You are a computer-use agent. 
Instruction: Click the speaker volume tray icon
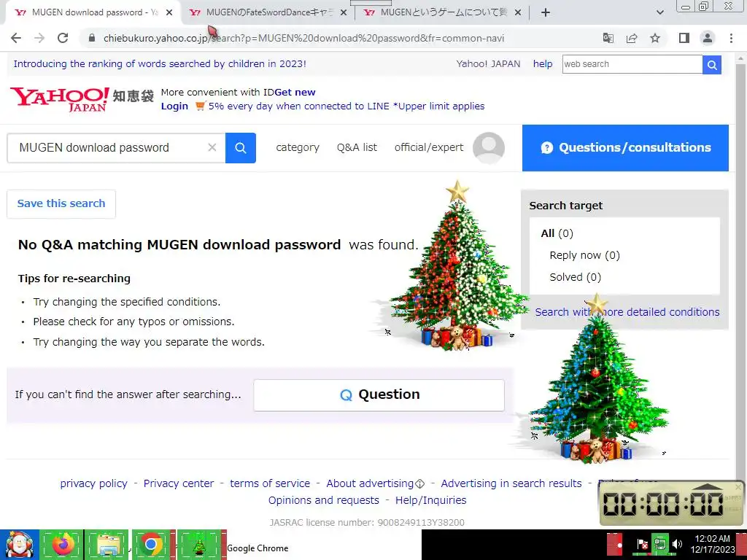pyautogui.click(x=677, y=544)
